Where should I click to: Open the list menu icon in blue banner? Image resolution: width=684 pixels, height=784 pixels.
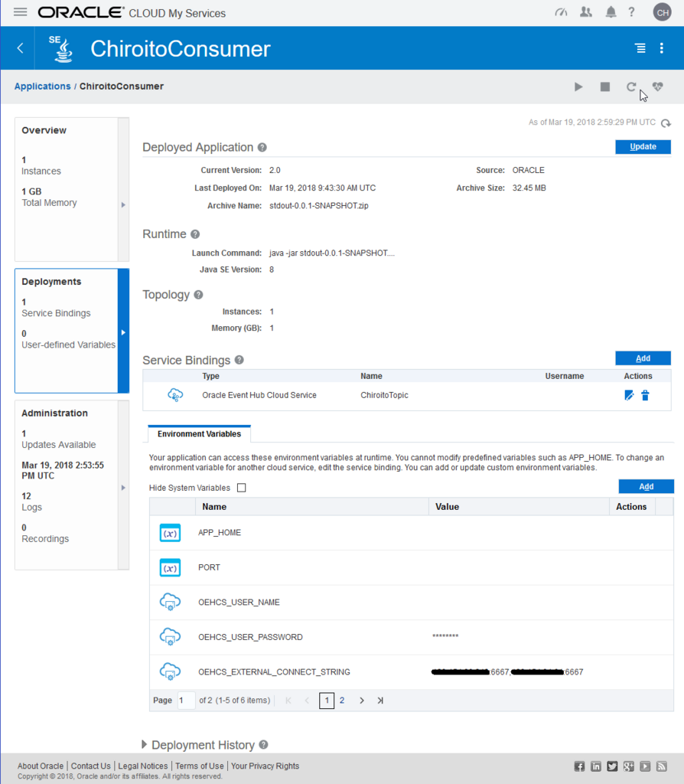(x=640, y=48)
